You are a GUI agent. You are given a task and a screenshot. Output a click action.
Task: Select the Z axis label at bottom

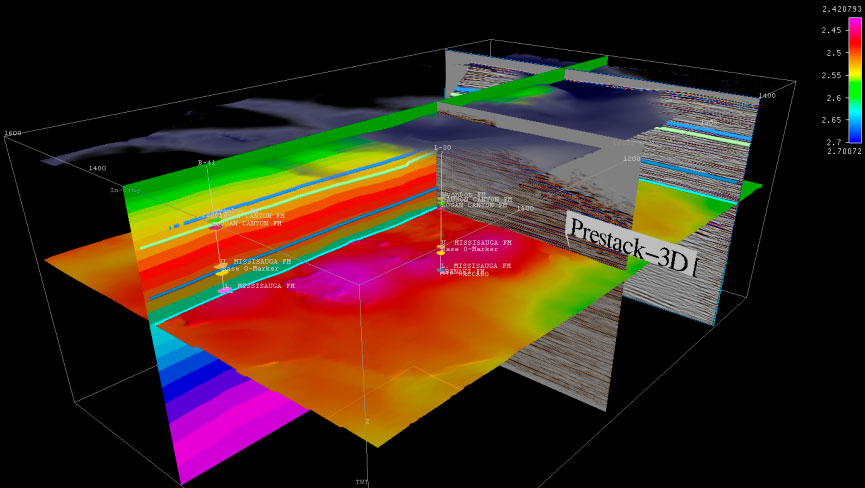coord(367,421)
